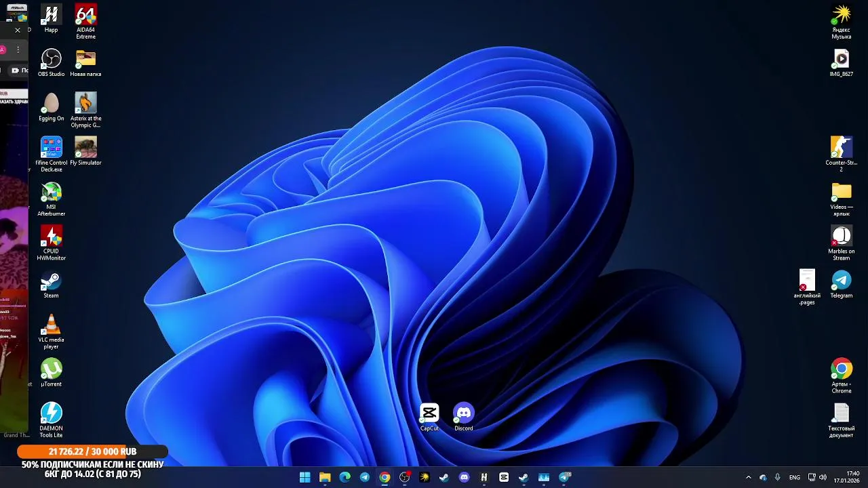Switch to Discord on the taskbar
Screen dimensions: 868x488
464,477
